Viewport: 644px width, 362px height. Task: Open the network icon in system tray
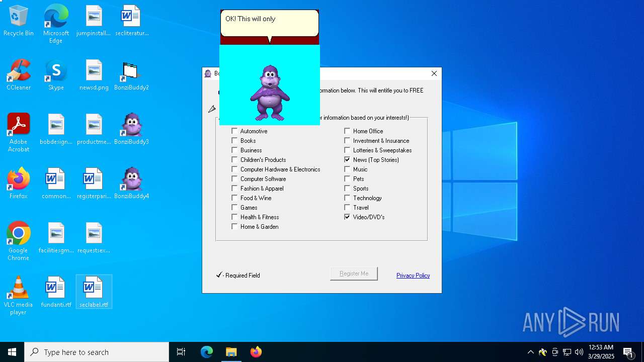(567, 352)
